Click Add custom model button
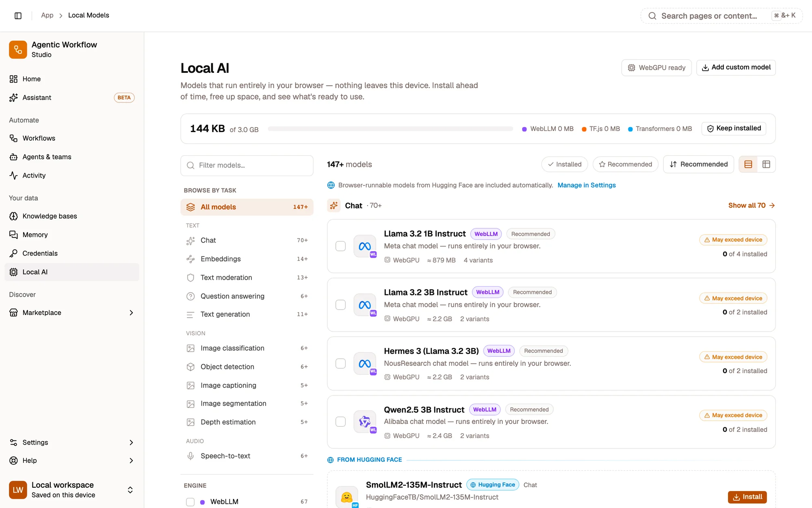 (736, 67)
